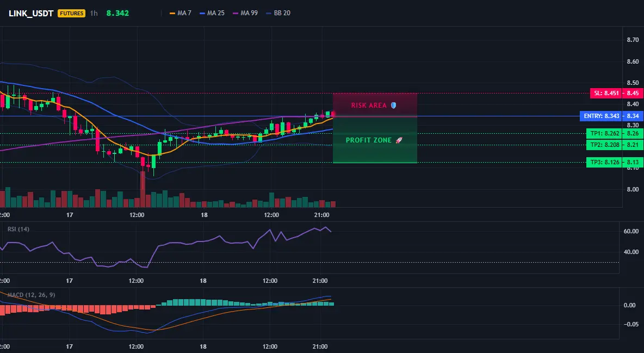Click the LINK_USDT symbol title
The height and width of the screenshot is (353, 644).
point(31,13)
